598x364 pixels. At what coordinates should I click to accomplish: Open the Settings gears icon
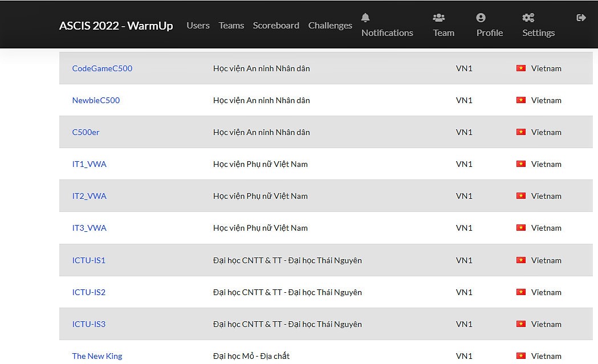(528, 18)
